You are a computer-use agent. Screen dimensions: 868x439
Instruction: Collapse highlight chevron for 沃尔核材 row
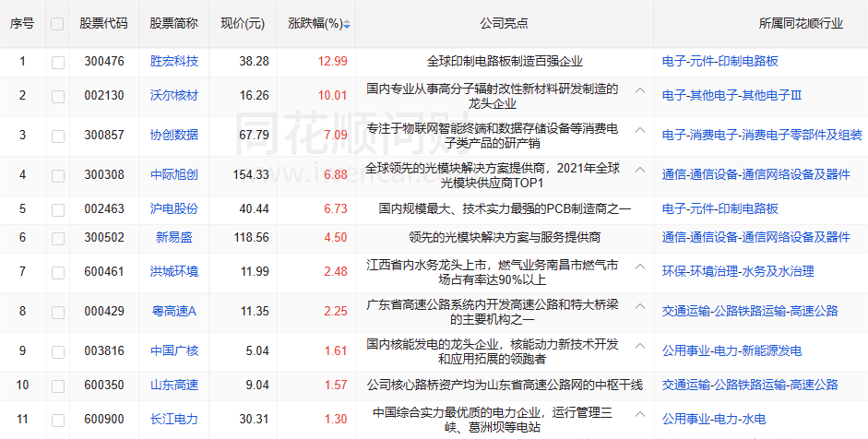click(639, 89)
